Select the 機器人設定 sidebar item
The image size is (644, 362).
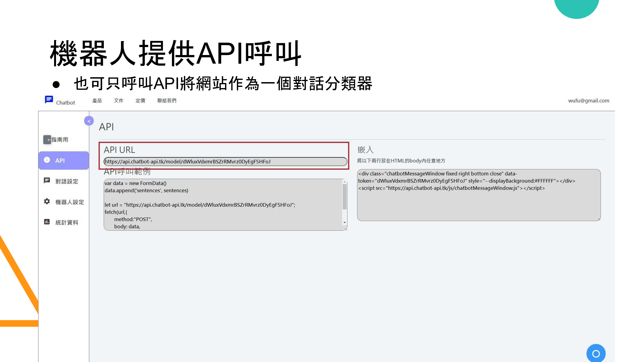pos(69,202)
